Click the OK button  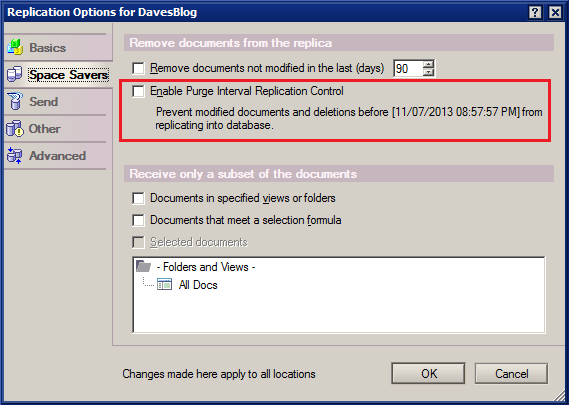click(x=428, y=373)
